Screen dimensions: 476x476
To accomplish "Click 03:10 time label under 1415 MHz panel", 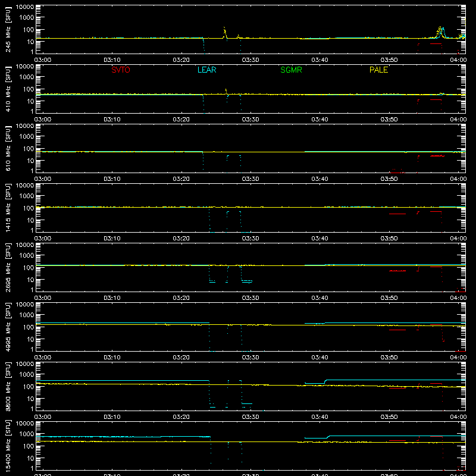I will (112, 239).
